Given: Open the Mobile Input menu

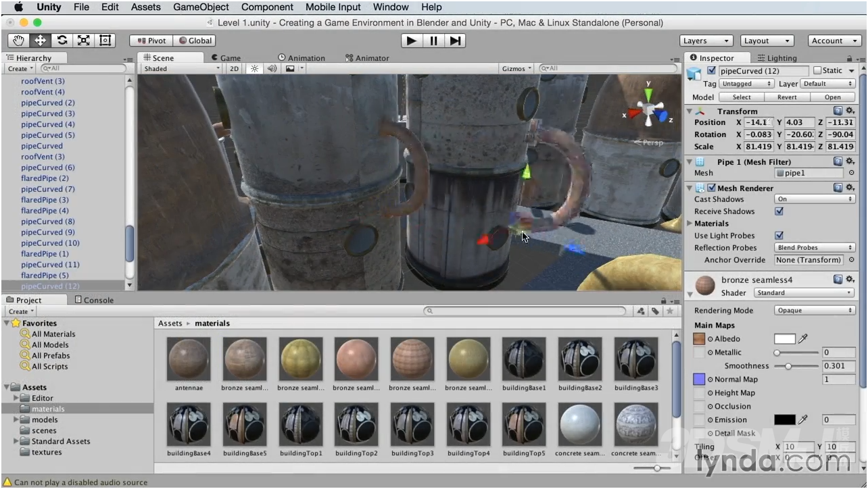Looking at the screenshot, I should 333,7.
